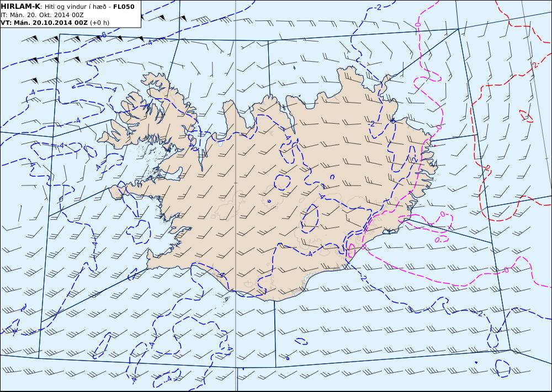Image resolution: width=552 pixels, height=392 pixels.
Task: Click the '(+0 h)' forecast offset text
Action: pos(100,23)
